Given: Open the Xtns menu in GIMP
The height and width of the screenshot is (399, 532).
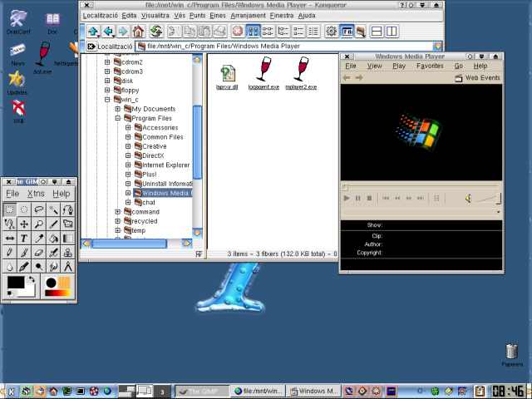Looking at the screenshot, I should (36, 194).
